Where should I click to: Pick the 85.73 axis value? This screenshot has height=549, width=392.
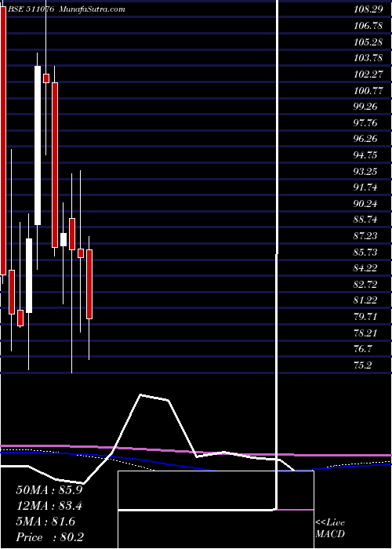[x=365, y=252]
